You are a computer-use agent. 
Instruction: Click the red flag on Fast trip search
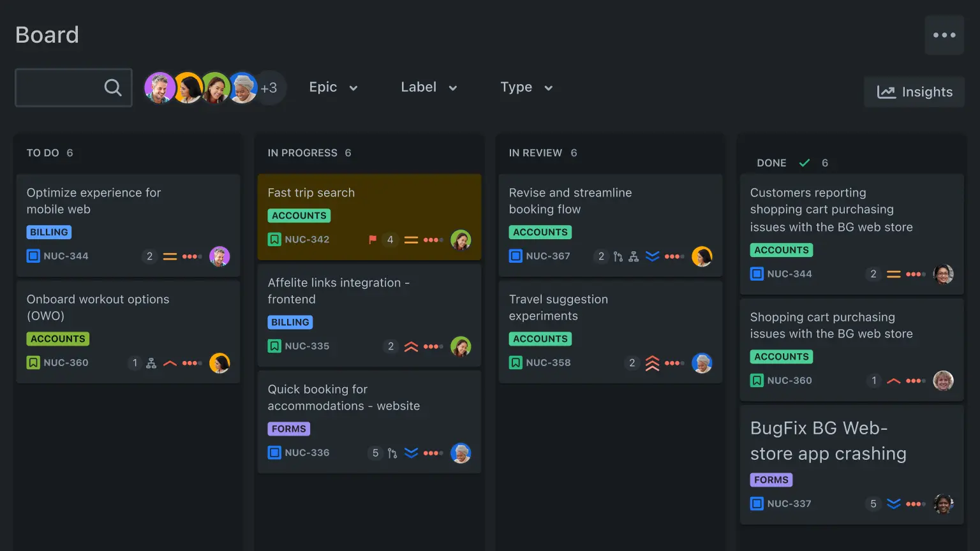click(x=373, y=240)
